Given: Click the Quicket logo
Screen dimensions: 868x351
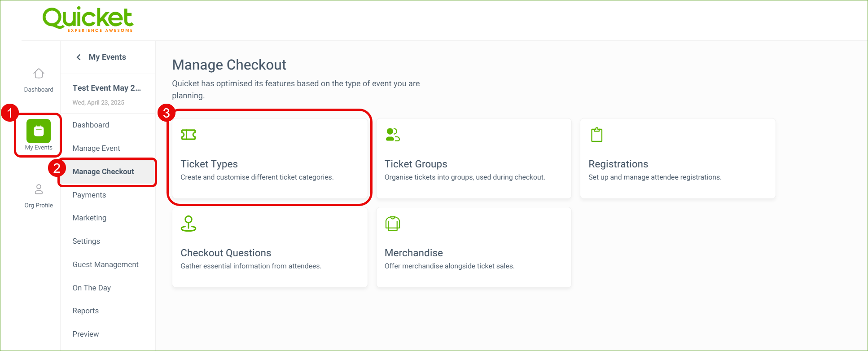Looking at the screenshot, I should [x=88, y=19].
